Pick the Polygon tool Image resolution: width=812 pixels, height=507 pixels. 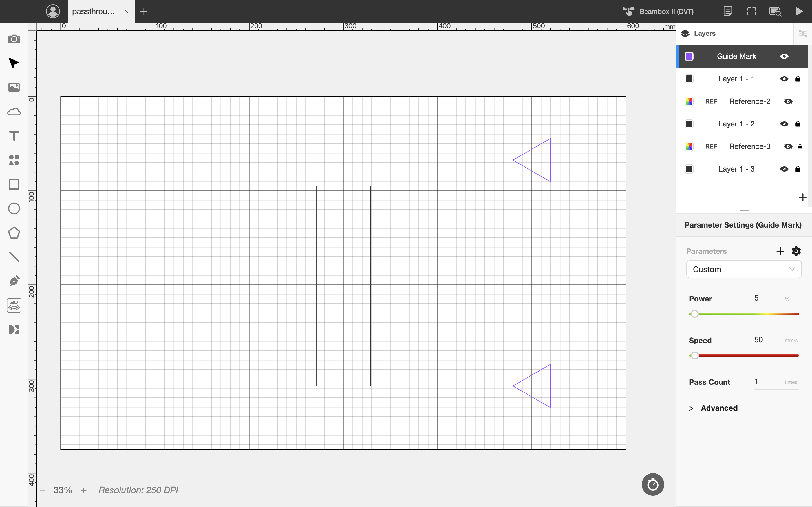[x=14, y=232]
